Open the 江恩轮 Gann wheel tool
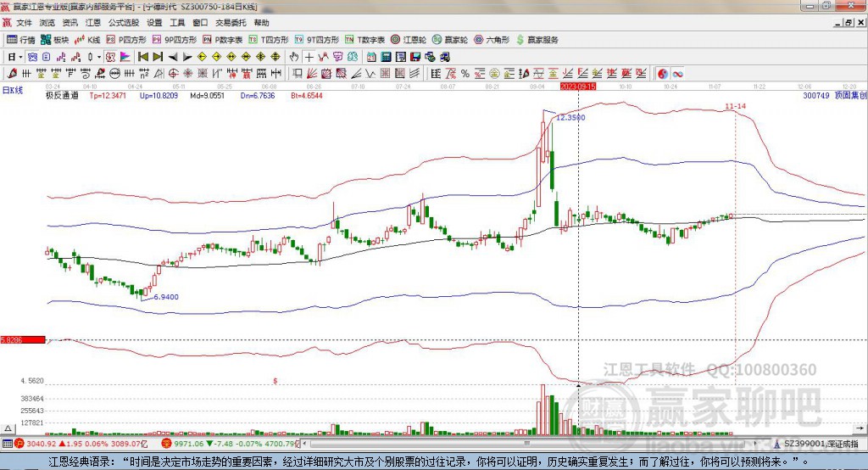This screenshot has width=868, height=470. coord(409,40)
